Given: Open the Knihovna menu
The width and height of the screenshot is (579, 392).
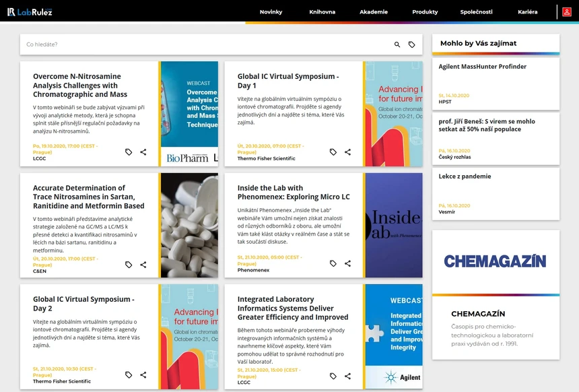Looking at the screenshot, I should click(x=322, y=12).
